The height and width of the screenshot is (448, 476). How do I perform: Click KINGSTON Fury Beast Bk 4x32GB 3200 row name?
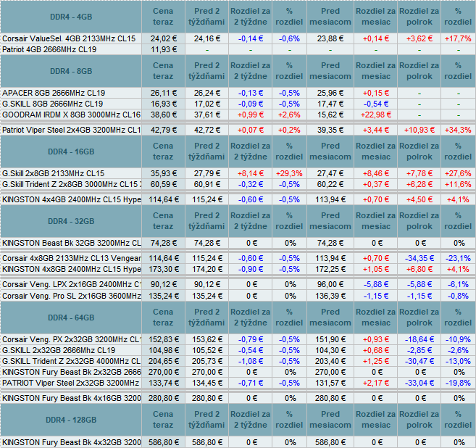click(x=71, y=442)
